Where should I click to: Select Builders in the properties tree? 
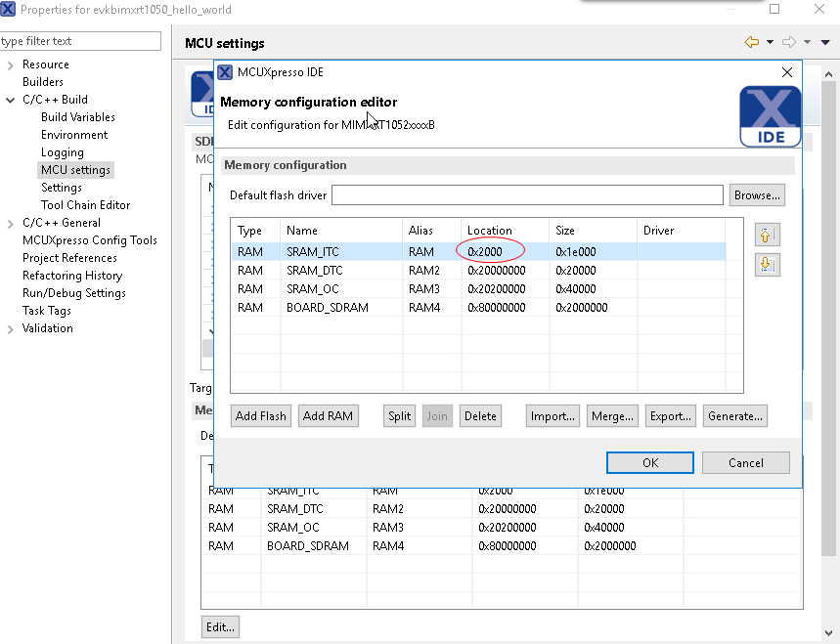[x=43, y=82]
